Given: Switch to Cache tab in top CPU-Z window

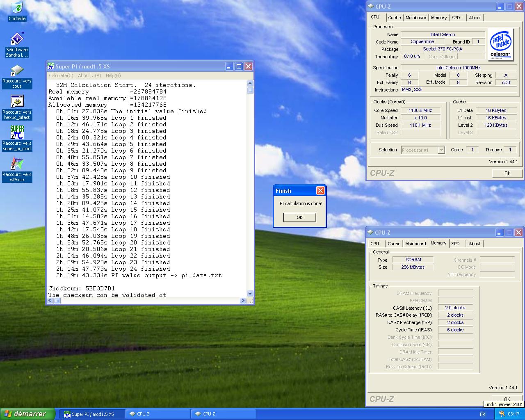Looking at the screenshot, I should click(394, 18).
